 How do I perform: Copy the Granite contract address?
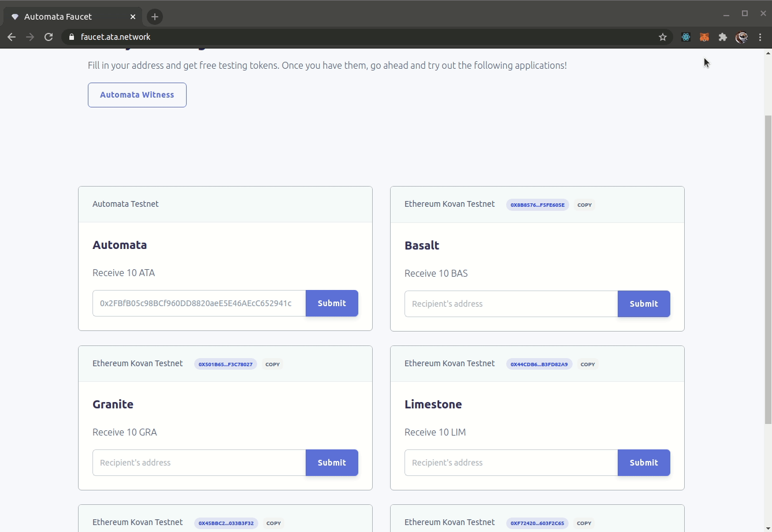[x=272, y=364]
